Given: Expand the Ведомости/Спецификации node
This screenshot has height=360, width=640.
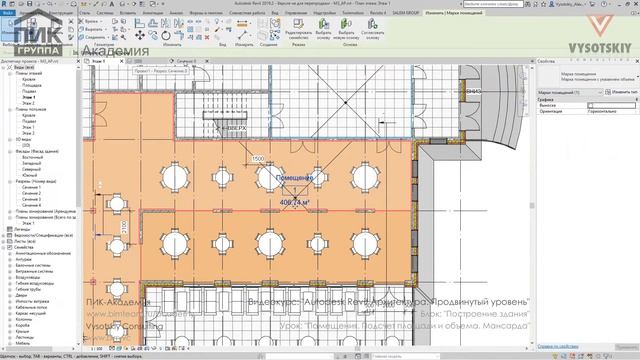Looking at the screenshot, I should pyautogui.click(x=4, y=236).
